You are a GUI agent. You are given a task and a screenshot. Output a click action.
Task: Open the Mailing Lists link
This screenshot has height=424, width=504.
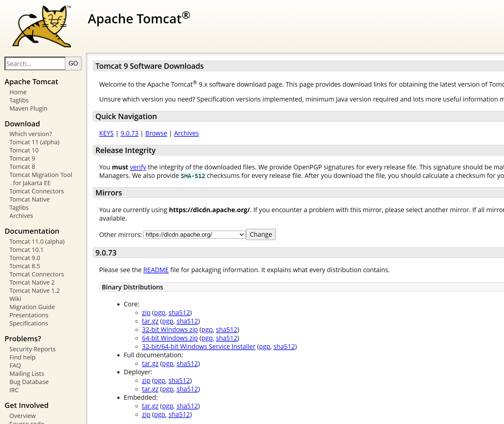pyautogui.click(x=27, y=374)
